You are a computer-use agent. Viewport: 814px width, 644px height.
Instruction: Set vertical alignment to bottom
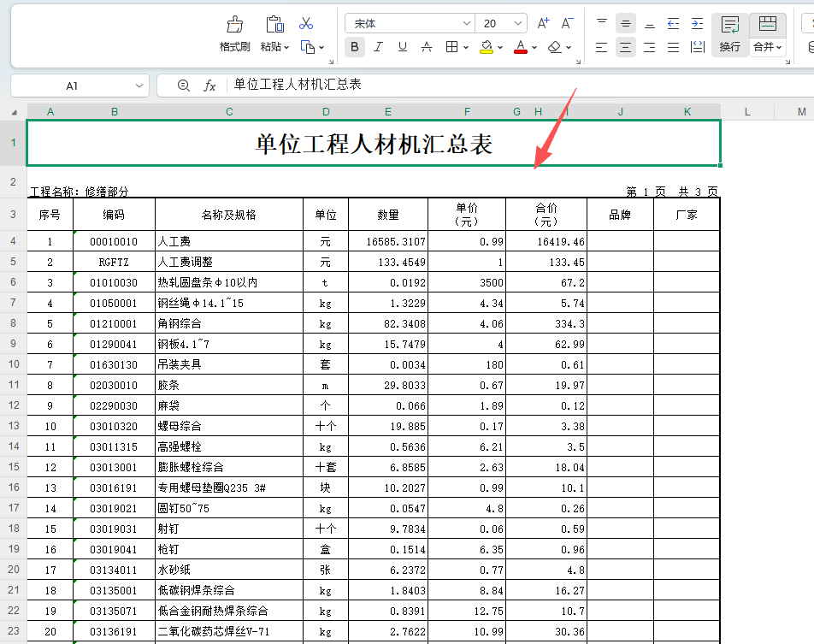[x=650, y=23]
